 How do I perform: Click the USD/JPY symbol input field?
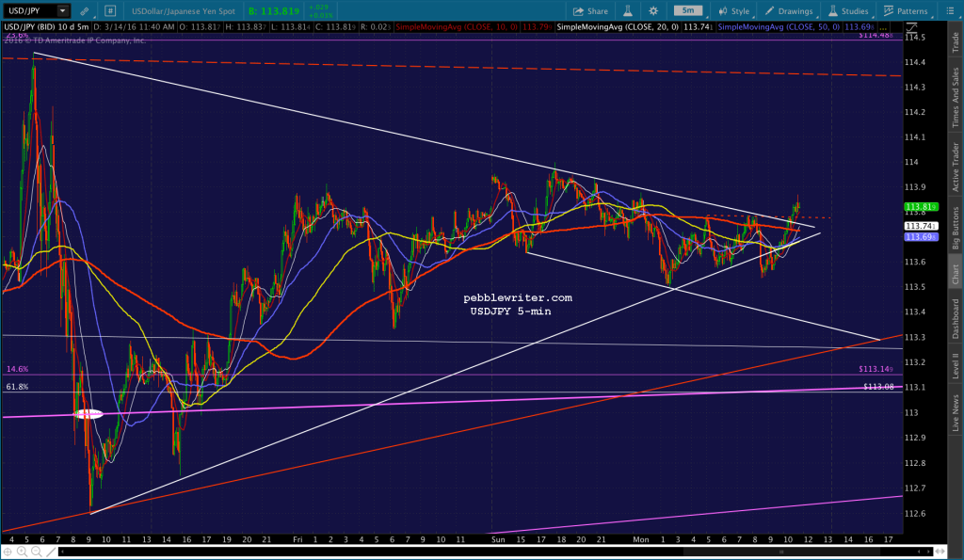coord(31,11)
